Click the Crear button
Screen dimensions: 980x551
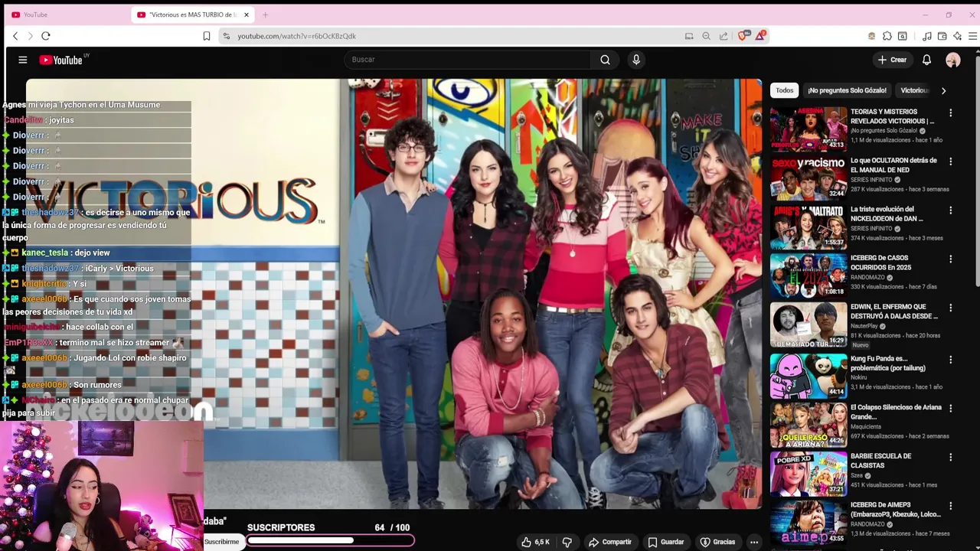coord(892,60)
